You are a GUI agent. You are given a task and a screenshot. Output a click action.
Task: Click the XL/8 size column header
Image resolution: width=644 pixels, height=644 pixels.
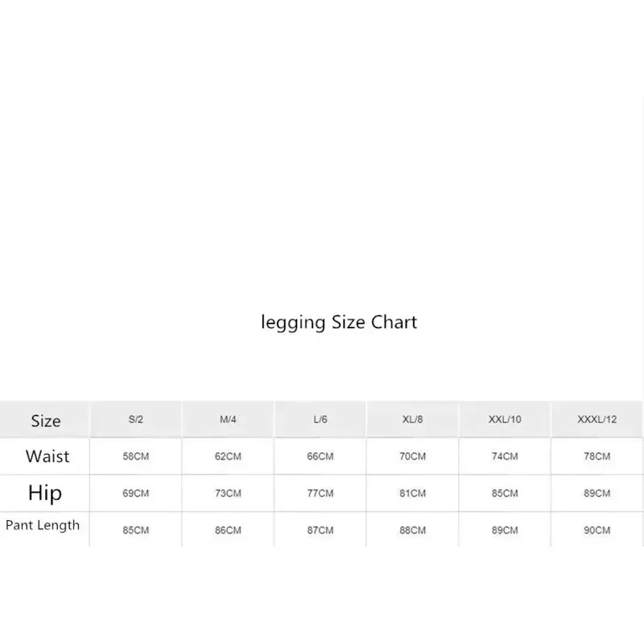point(413,420)
